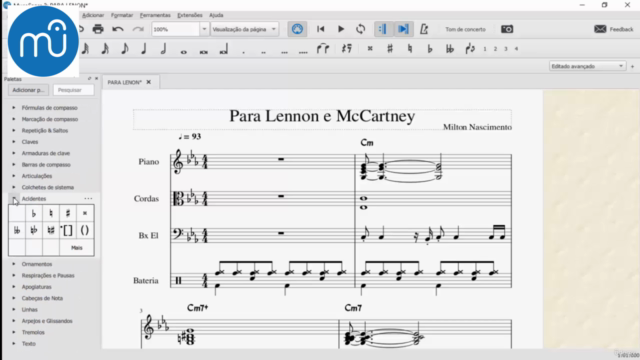Screen dimensions: 640x360
Task: Click Adicionar p... palettes button
Action: pyautogui.click(x=28, y=90)
